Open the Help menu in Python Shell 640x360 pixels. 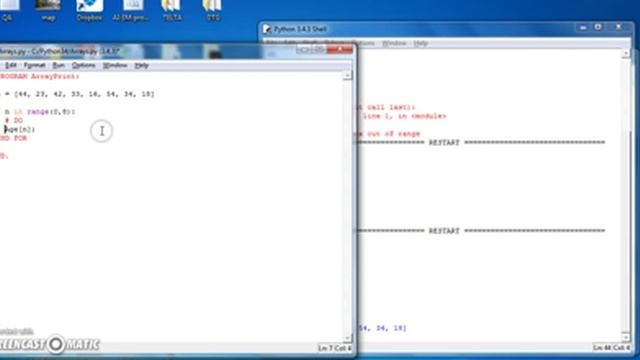[x=420, y=43]
